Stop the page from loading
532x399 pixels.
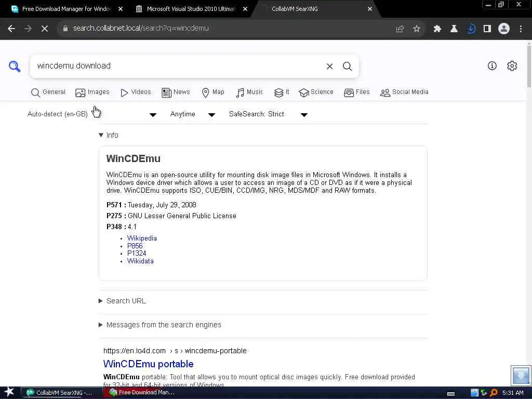pos(45,29)
